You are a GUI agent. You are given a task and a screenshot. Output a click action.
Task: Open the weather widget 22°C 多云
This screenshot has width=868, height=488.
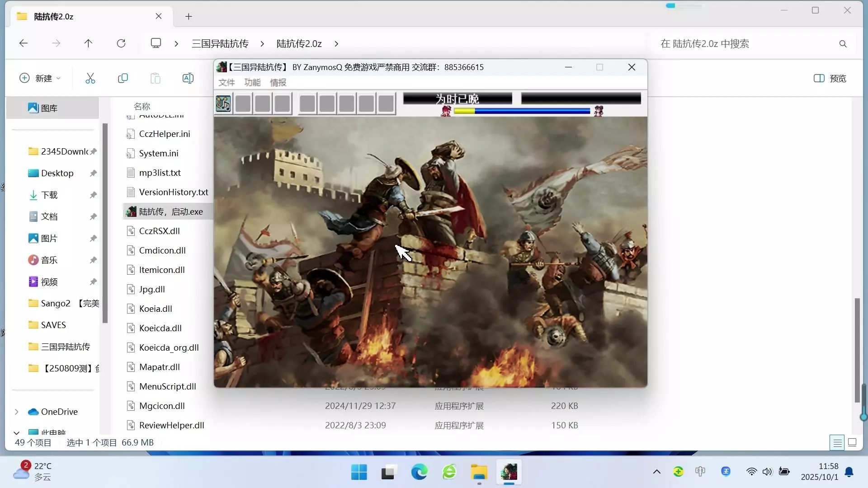click(x=33, y=471)
